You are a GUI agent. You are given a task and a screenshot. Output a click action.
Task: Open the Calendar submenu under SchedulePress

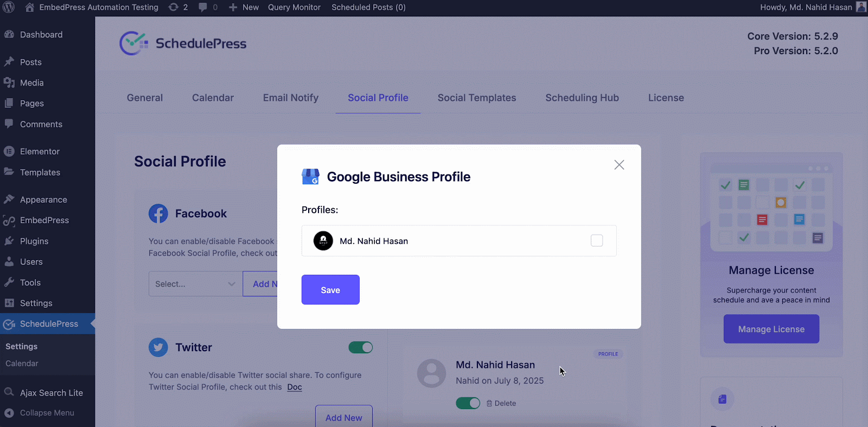click(x=22, y=364)
